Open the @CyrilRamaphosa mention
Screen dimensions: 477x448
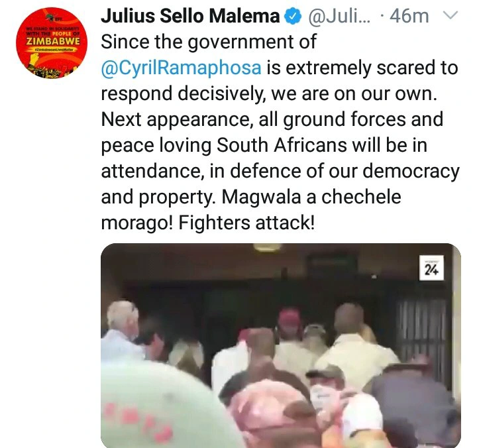point(181,68)
